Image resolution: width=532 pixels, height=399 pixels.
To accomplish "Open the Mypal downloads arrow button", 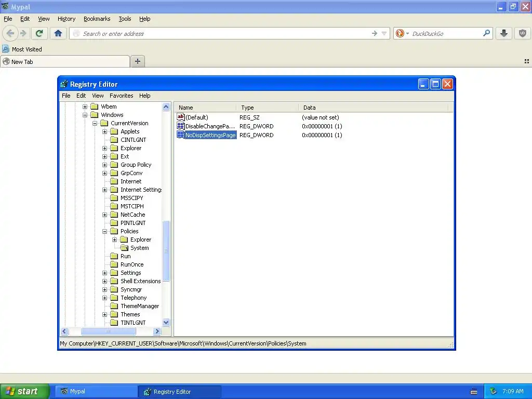I will [x=504, y=33].
